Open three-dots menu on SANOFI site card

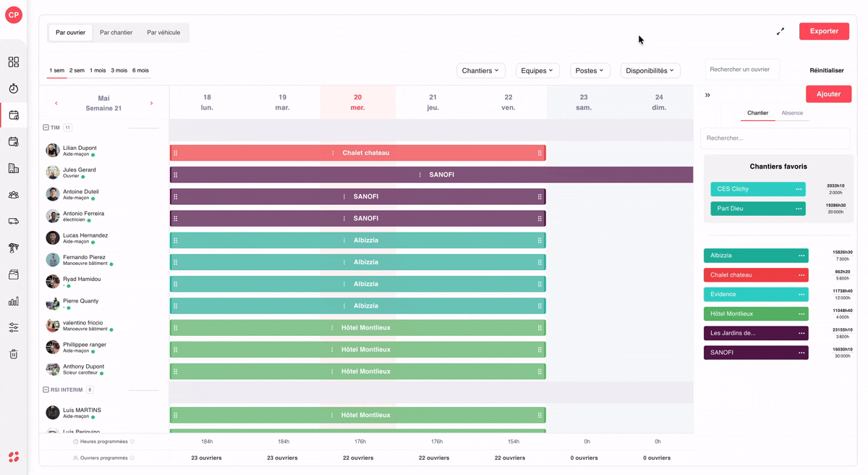tap(801, 353)
